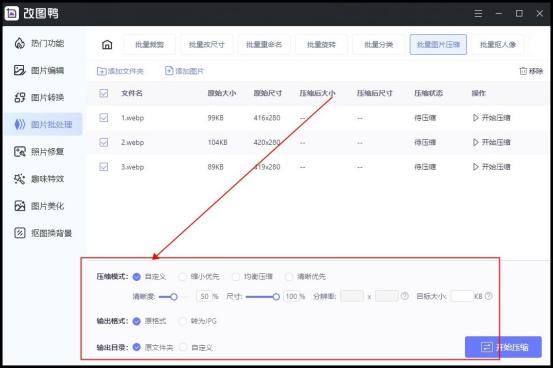
Task: Select 清晰优先 compression mode
Action: 289,277
